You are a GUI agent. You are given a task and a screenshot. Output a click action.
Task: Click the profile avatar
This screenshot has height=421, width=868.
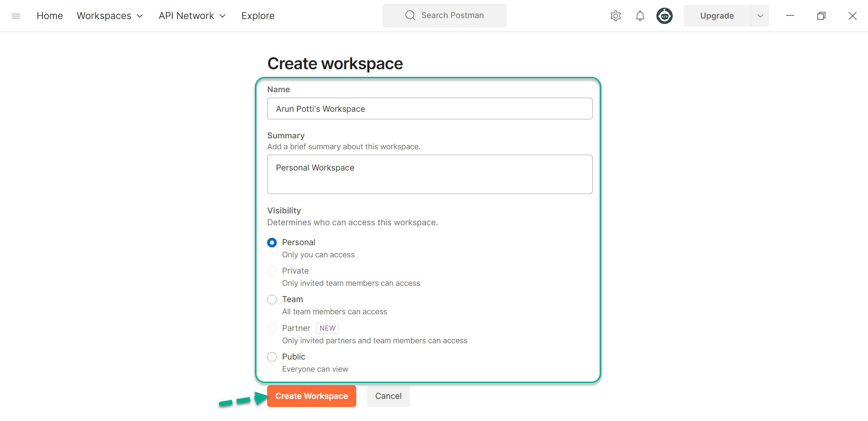(x=664, y=15)
